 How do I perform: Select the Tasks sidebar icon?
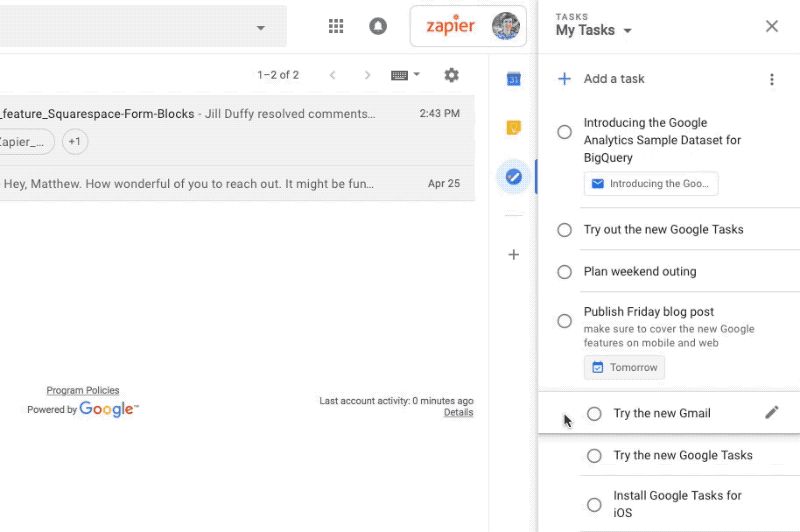click(x=514, y=176)
